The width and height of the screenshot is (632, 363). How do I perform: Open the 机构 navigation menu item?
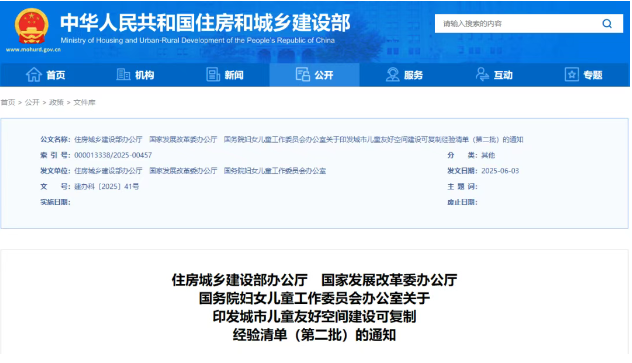click(135, 75)
